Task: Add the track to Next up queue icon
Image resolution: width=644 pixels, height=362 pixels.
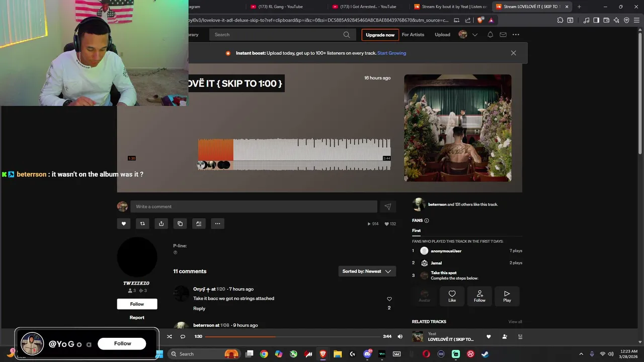Action: [x=199, y=224]
